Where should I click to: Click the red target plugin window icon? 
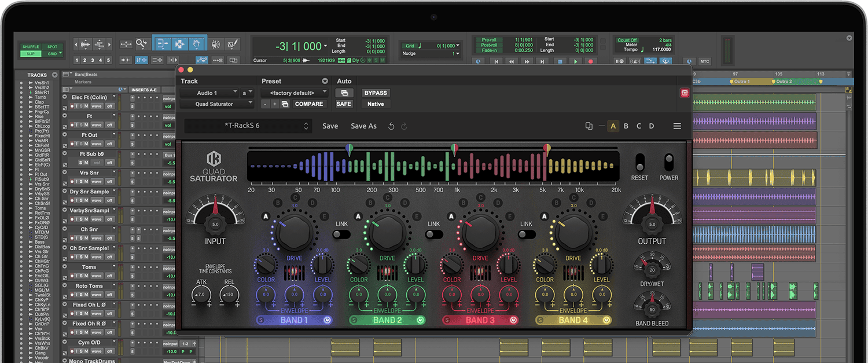click(x=685, y=93)
